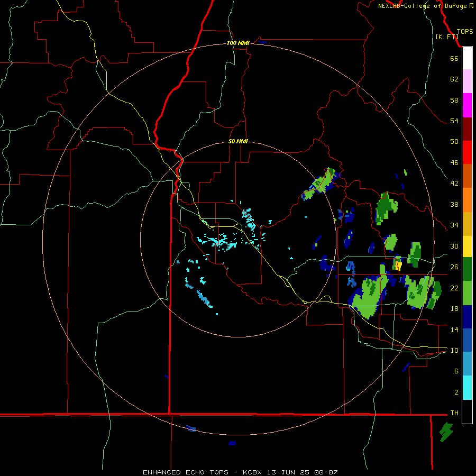Select the dark green legend swatch
Viewport: 476px width, 476px height.
(x=467, y=269)
